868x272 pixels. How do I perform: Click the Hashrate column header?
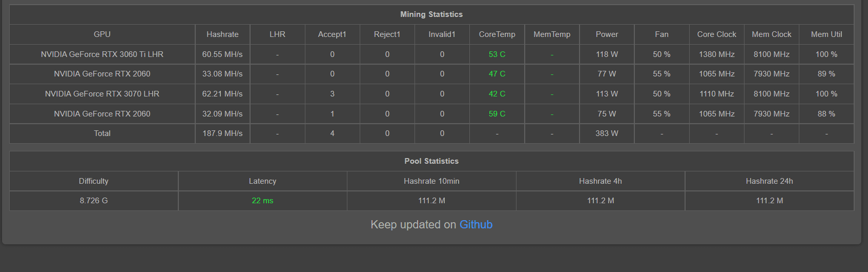click(222, 34)
